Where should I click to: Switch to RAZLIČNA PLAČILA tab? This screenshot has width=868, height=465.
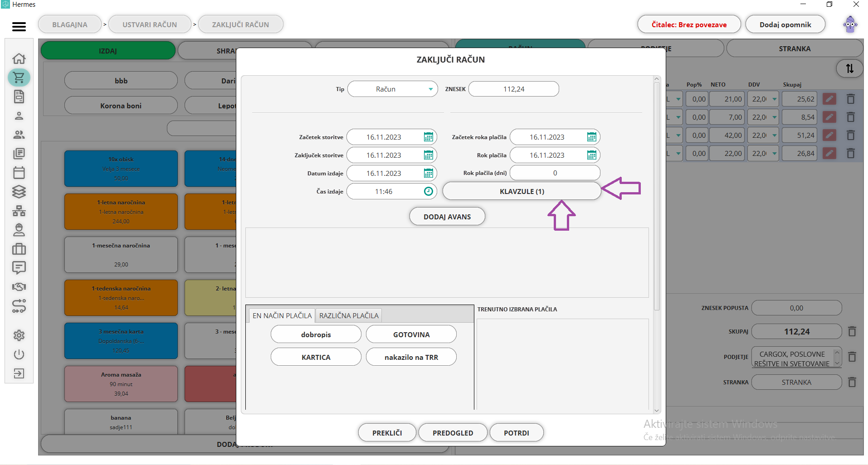click(349, 315)
